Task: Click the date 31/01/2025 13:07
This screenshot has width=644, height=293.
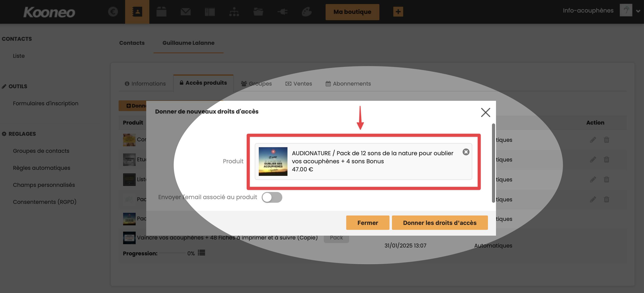Action: (405, 246)
